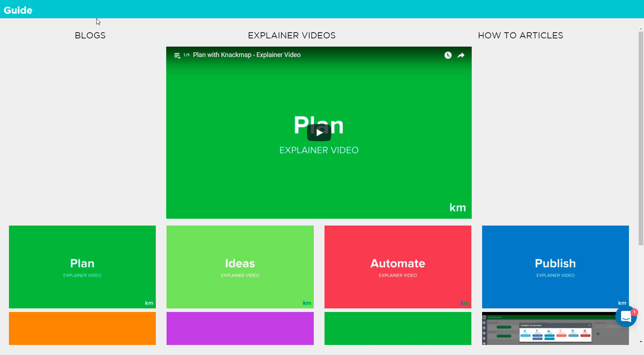The height and width of the screenshot is (355, 644).
Task: Open the Plan explainer video thumbnail
Action: 82,267
